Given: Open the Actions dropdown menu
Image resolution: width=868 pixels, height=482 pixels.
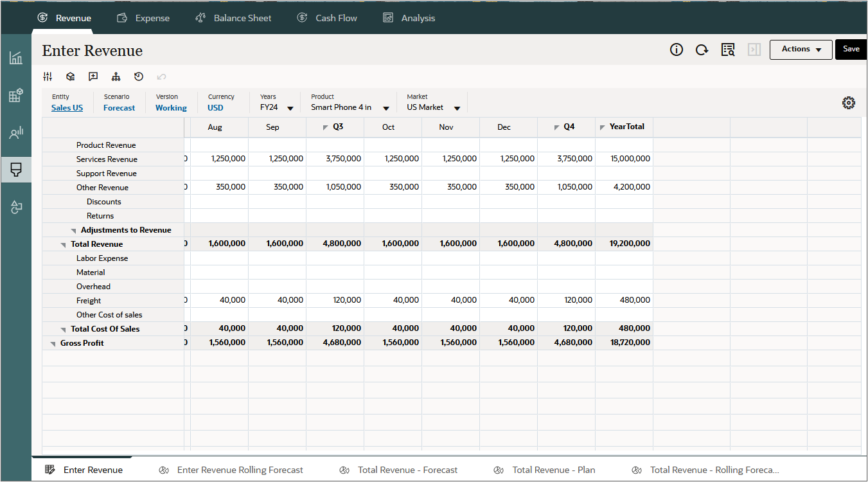Looking at the screenshot, I should [x=801, y=49].
